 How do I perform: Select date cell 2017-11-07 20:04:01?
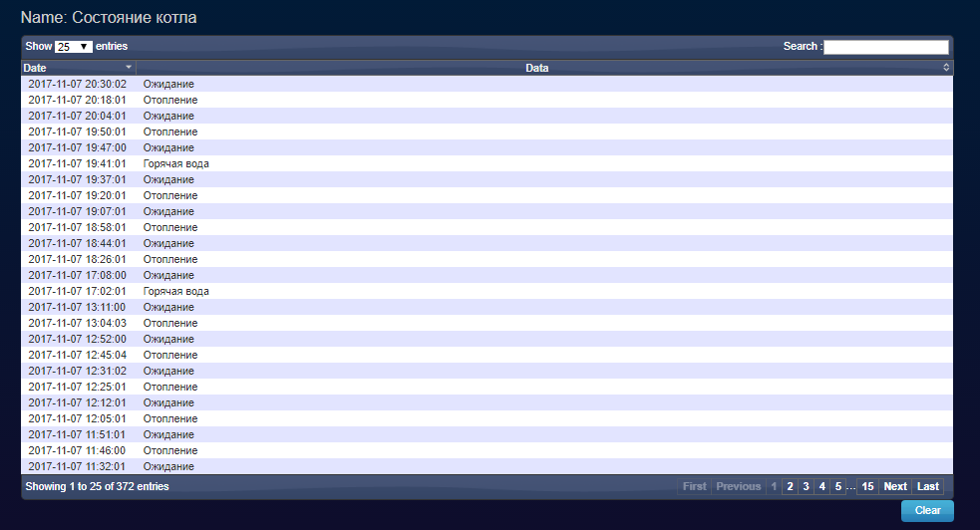[78, 116]
